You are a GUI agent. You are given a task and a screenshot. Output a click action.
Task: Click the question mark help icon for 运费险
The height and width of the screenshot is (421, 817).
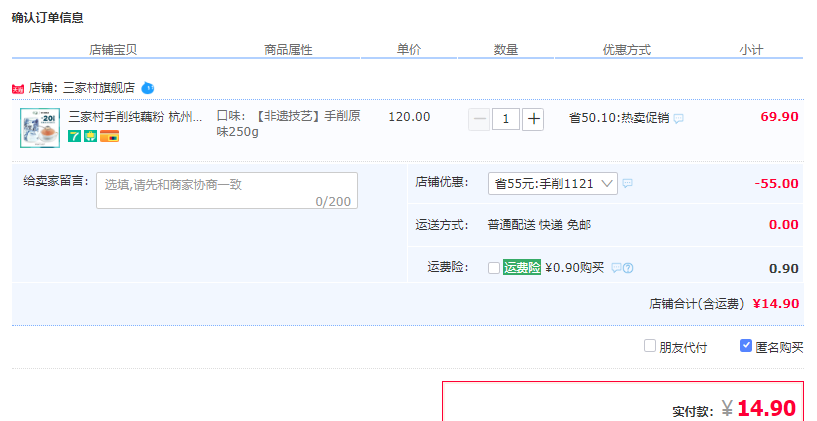click(x=628, y=268)
